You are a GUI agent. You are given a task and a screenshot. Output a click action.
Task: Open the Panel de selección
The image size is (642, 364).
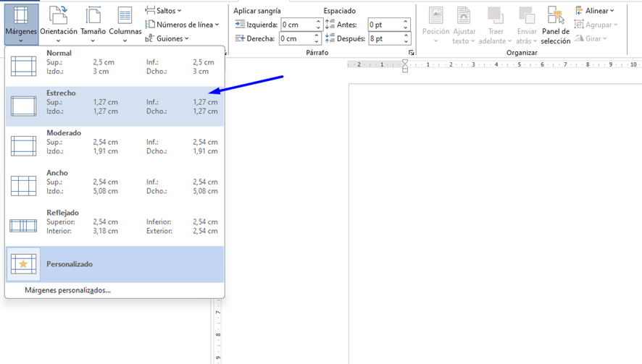[x=556, y=25]
